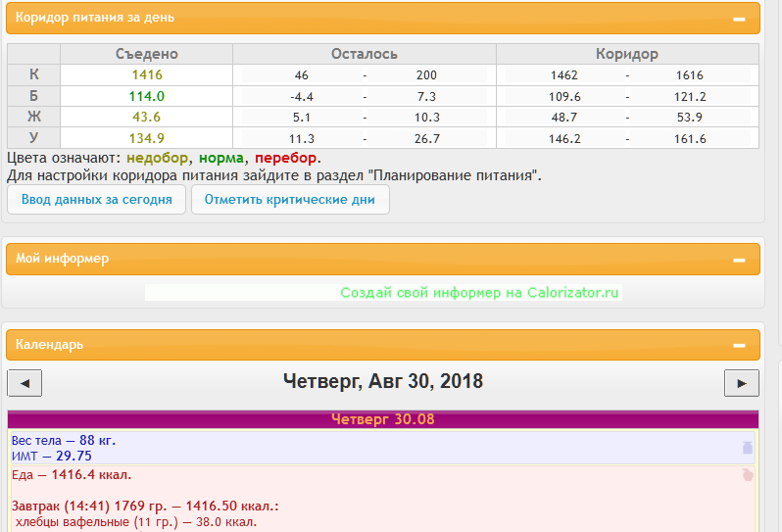Collapse the Коридор питания за день panel
The height and width of the screenshot is (532, 782).
tap(740, 19)
